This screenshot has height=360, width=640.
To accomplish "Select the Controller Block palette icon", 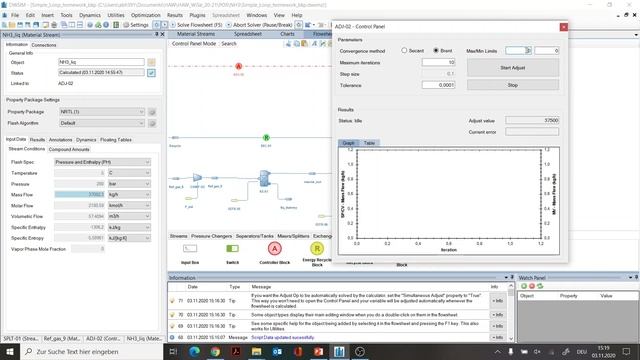I will [275, 249].
